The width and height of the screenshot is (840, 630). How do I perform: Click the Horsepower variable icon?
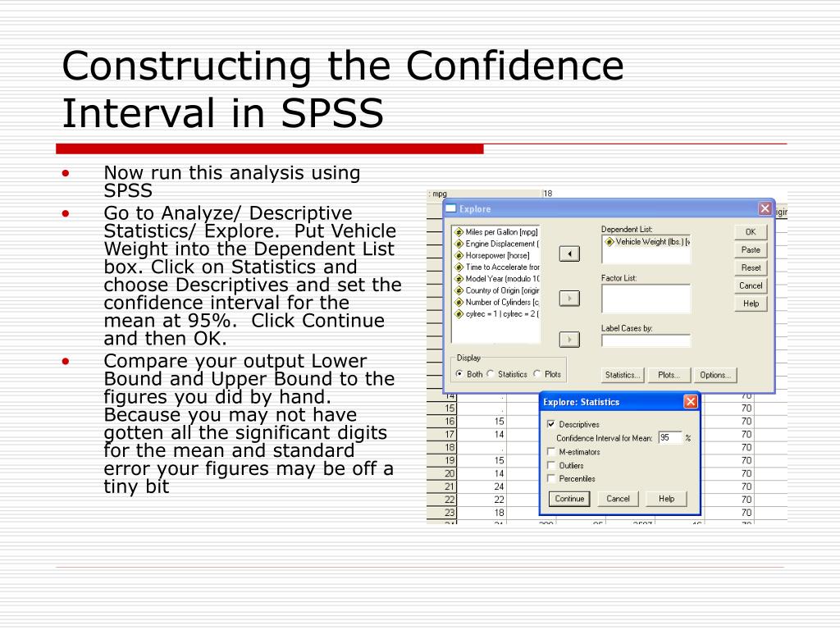[x=459, y=256]
